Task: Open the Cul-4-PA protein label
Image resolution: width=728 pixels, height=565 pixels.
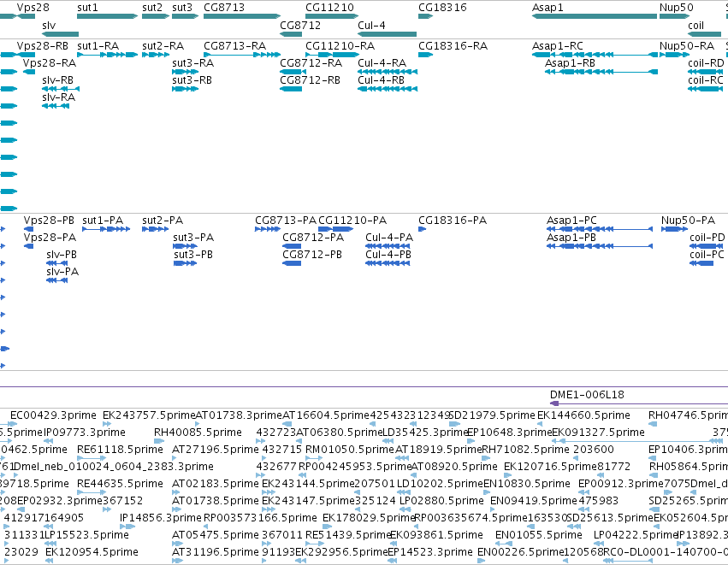Action: (x=389, y=238)
